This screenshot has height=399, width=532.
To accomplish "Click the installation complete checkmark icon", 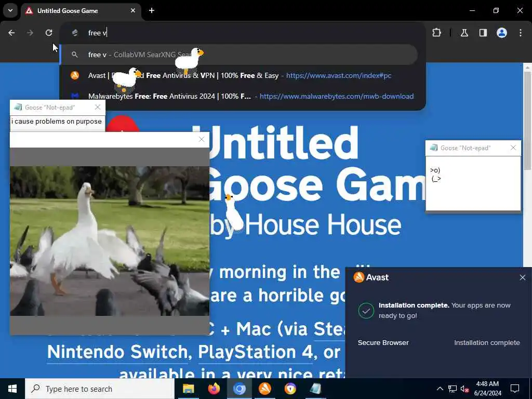I will 366,311.
